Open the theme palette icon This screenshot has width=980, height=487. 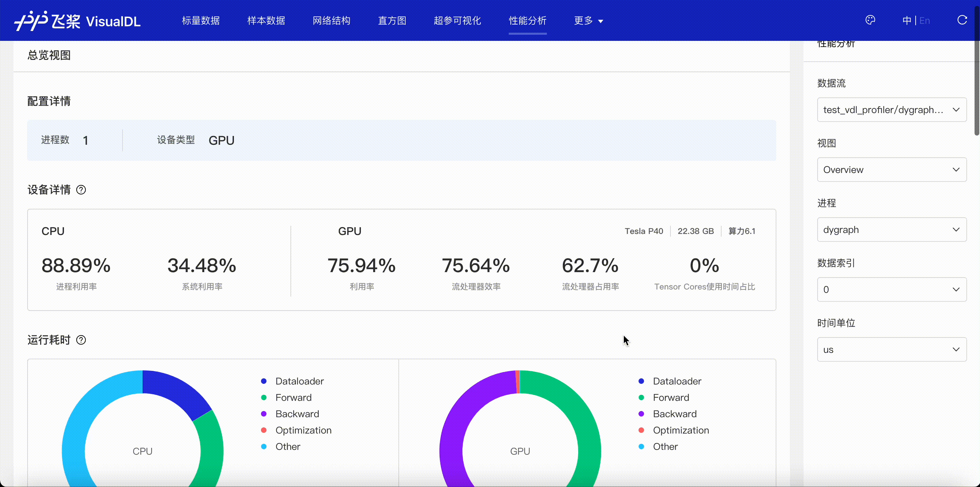(x=870, y=20)
